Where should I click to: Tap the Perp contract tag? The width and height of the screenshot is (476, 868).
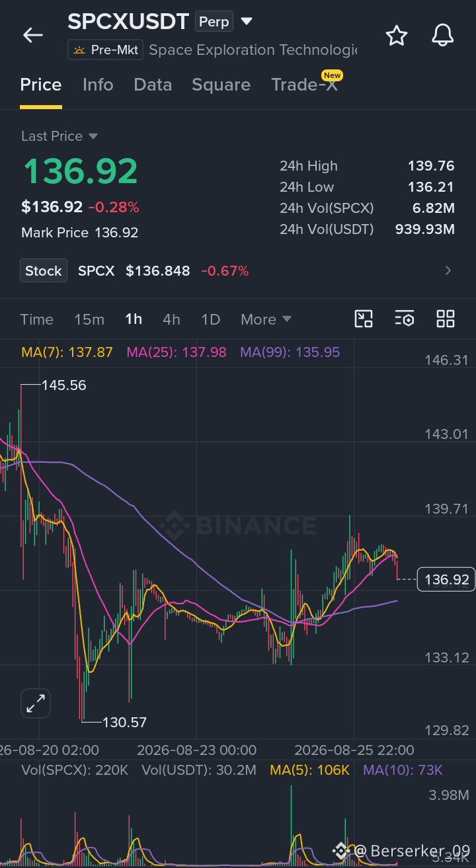(x=214, y=22)
